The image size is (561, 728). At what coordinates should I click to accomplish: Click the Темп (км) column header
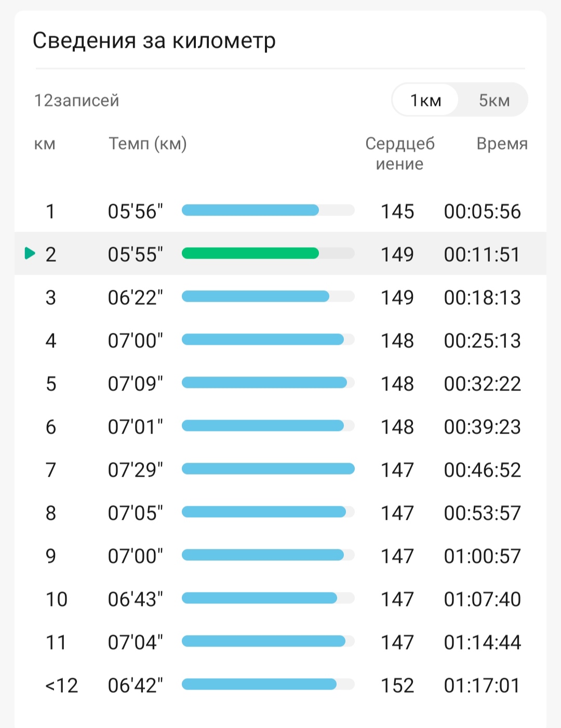point(148,143)
